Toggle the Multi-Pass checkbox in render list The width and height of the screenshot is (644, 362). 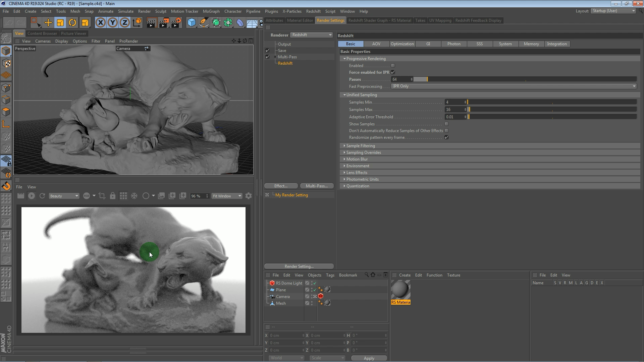[267, 57]
